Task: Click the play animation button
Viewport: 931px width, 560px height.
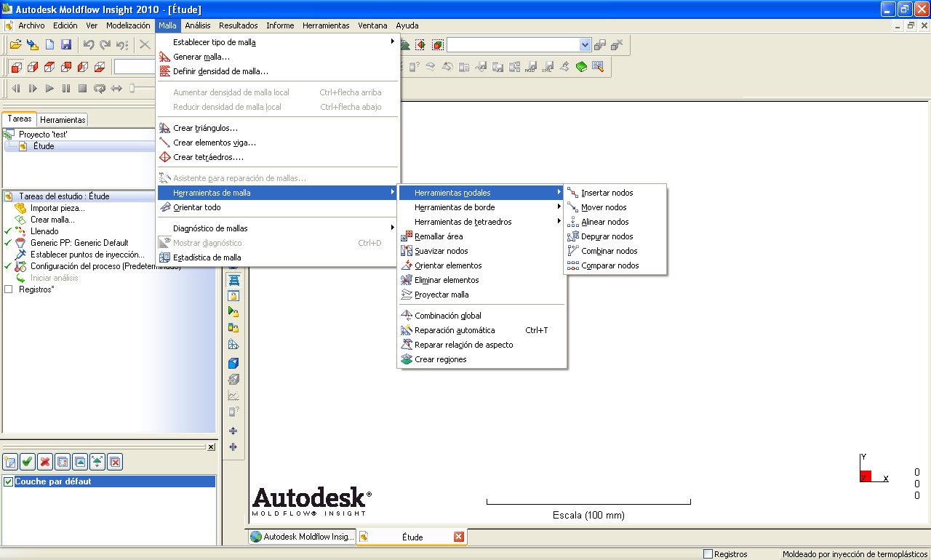Action: point(49,89)
